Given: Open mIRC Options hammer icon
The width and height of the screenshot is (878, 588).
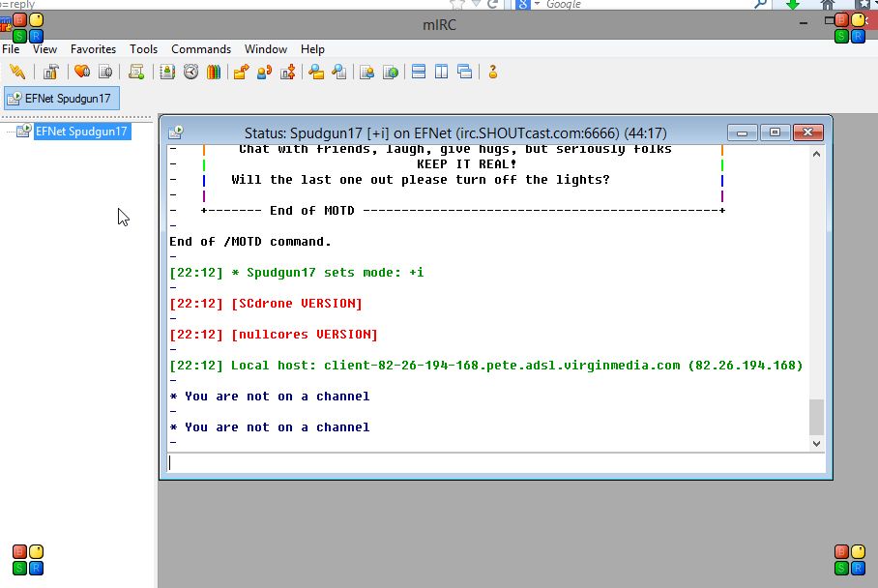Looking at the screenshot, I should 51,72.
